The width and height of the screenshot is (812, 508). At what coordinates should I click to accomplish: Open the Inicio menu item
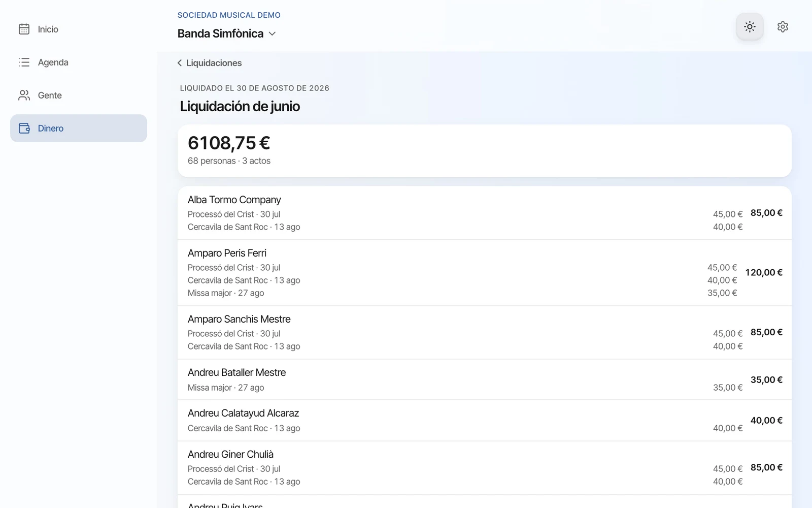pos(79,29)
